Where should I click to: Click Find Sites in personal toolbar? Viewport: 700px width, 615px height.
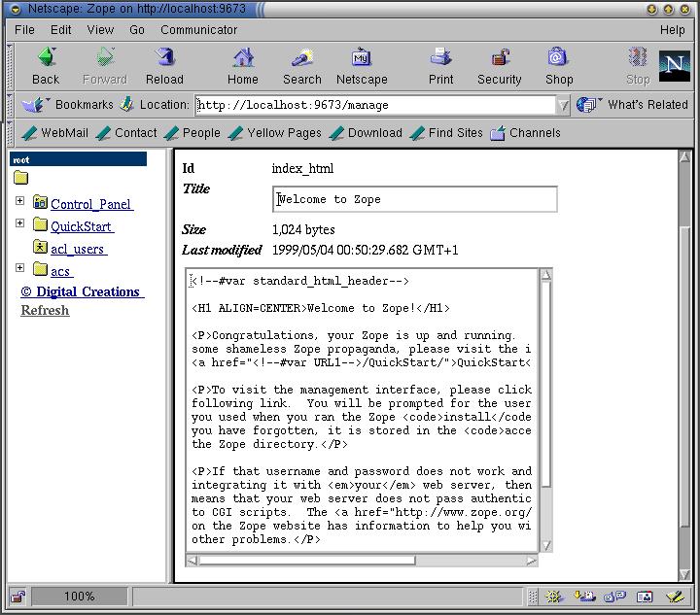[446, 133]
